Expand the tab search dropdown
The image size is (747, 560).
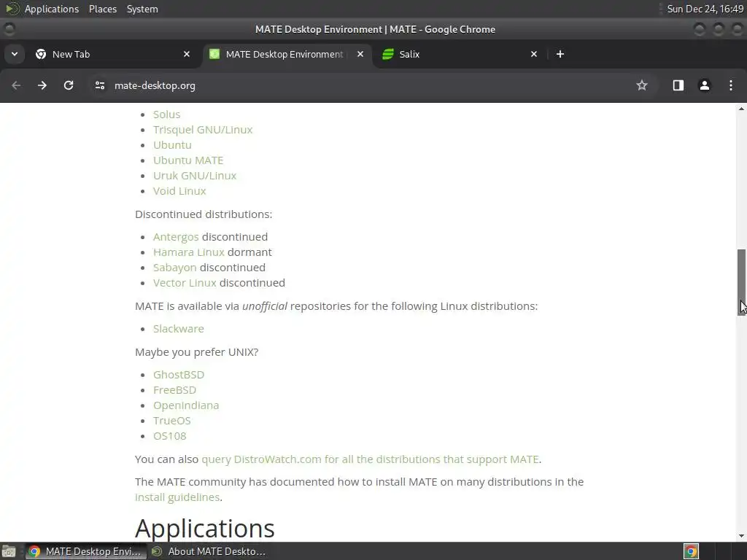tap(15, 54)
